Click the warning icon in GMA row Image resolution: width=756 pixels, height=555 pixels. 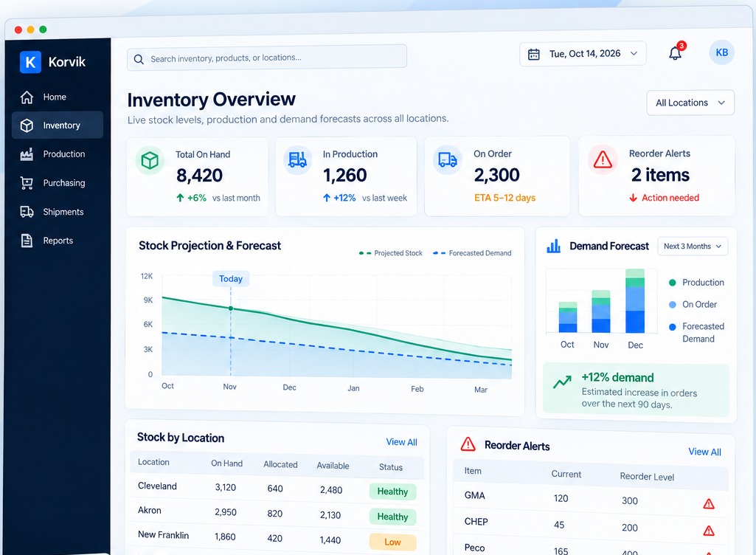point(709,504)
